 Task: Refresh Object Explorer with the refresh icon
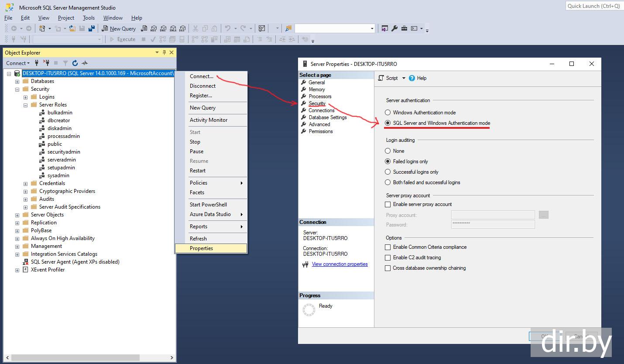[x=75, y=63]
